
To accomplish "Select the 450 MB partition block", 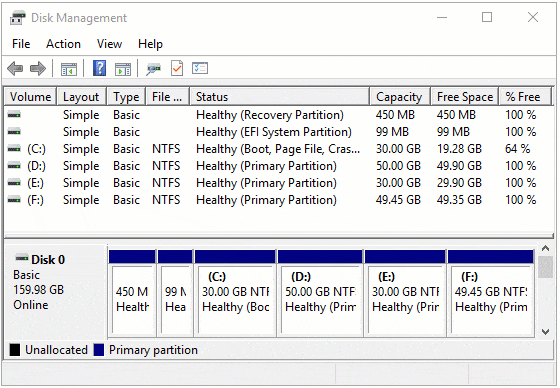I will click(x=132, y=293).
